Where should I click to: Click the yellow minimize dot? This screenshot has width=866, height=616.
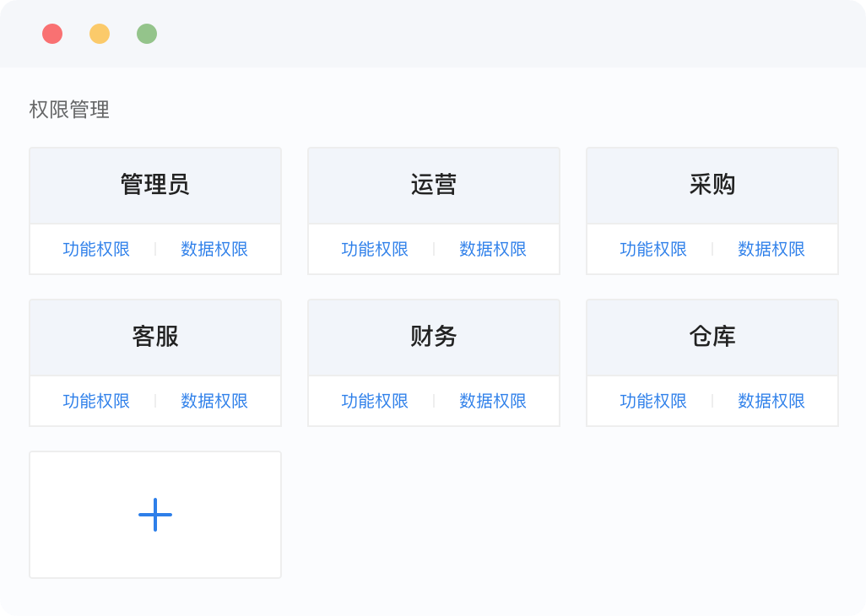[x=100, y=35]
